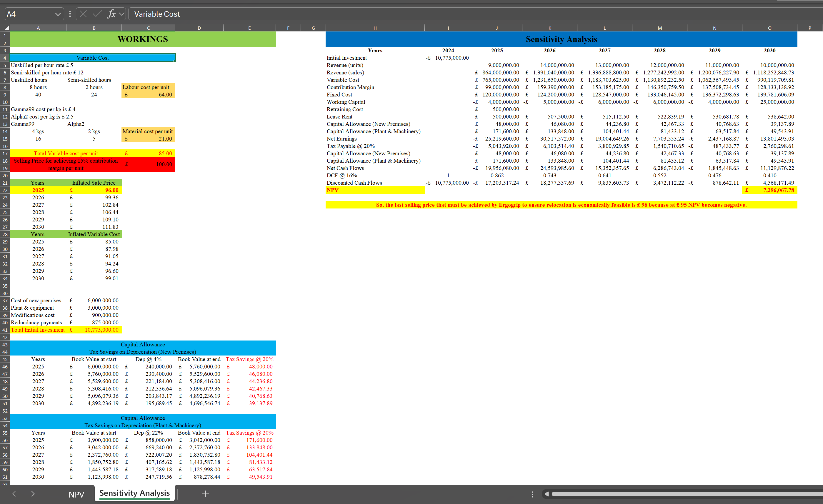Screen dimensions: 823x504
Task: Select column H header
Action: (x=375, y=28)
